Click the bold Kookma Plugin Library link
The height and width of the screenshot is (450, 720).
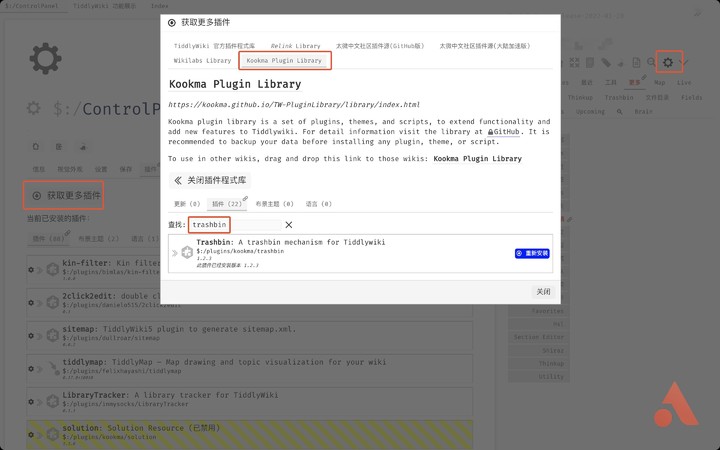click(x=478, y=159)
